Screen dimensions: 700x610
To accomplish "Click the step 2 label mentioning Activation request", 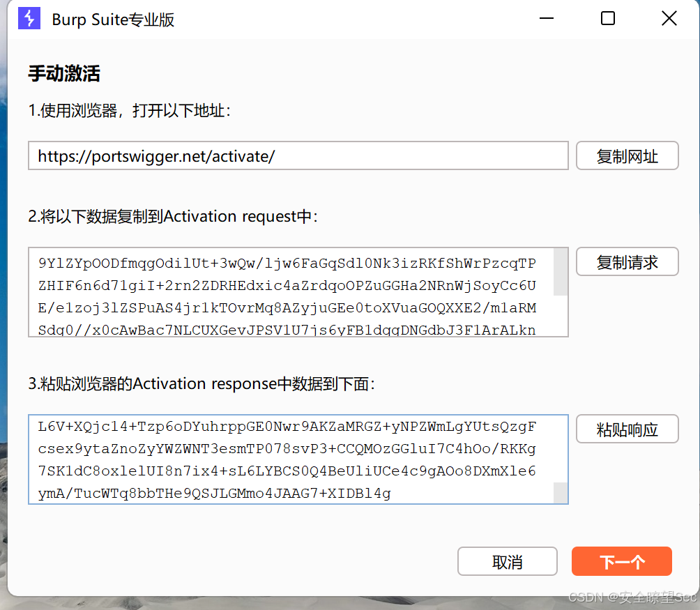I will (x=173, y=216).
